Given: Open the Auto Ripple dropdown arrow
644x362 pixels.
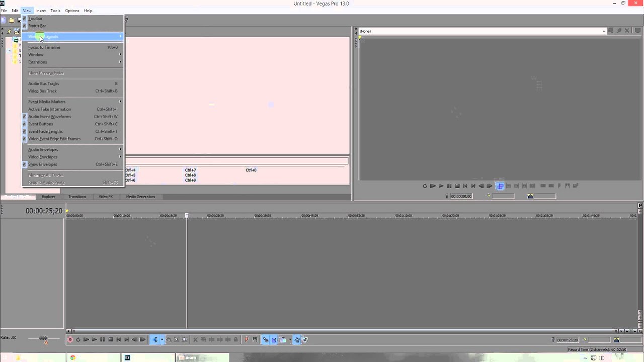Looking at the screenshot, I should point(290,340).
